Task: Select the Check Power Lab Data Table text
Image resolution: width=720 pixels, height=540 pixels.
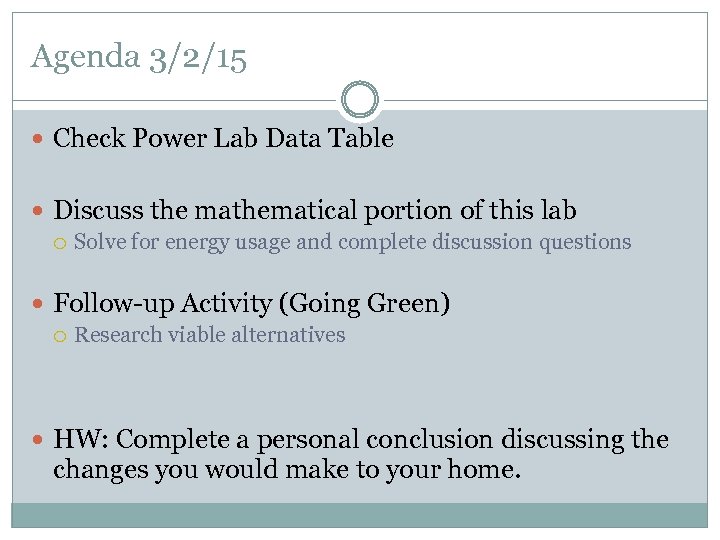Action: pos(223,139)
